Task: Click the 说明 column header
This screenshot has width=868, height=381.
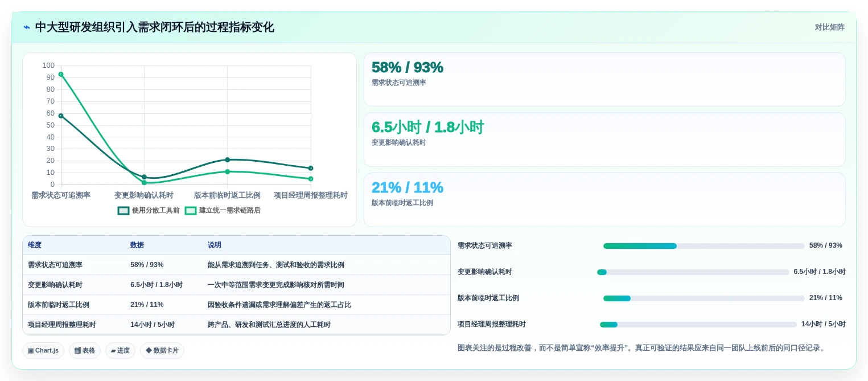Action: click(x=215, y=245)
